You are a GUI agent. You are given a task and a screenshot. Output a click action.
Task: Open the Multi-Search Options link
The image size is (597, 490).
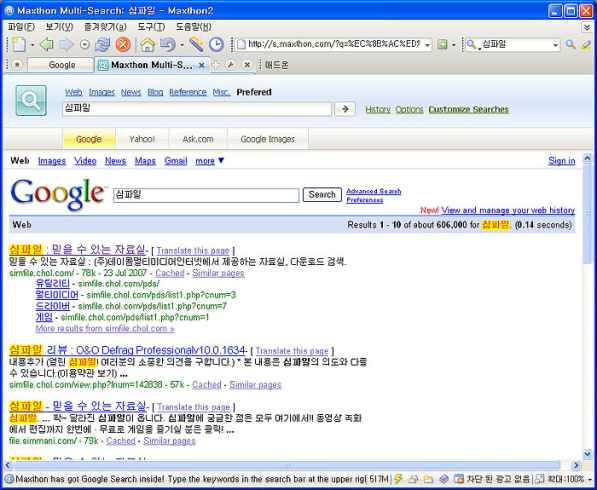point(409,110)
